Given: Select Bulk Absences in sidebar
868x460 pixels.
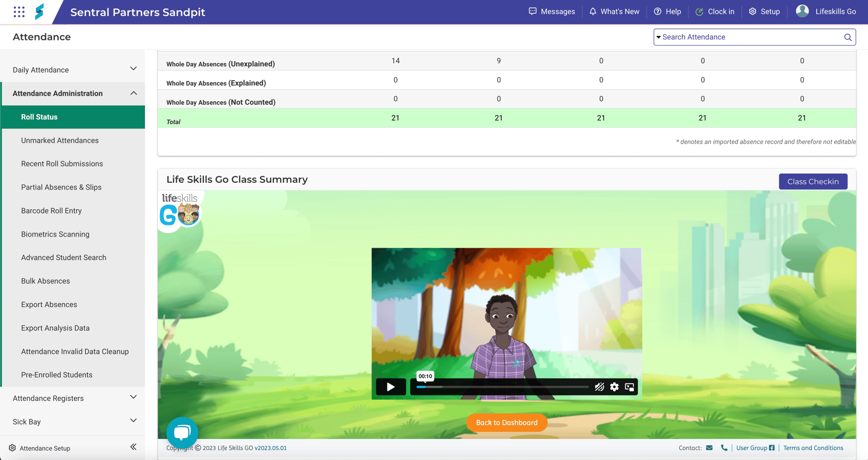Looking at the screenshot, I should tap(46, 281).
